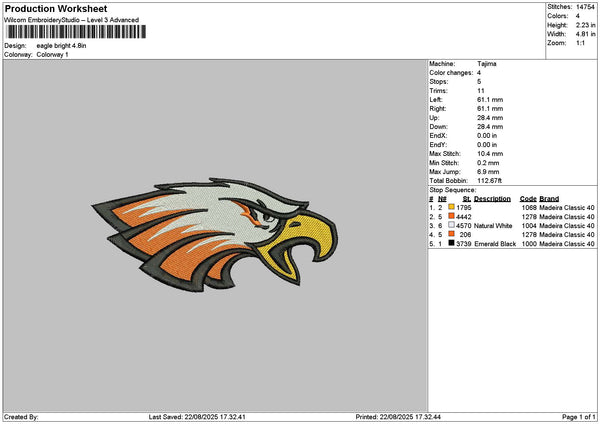Click the "Color changes:" label
The width and height of the screenshot is (600, 424).
point(451,73)
